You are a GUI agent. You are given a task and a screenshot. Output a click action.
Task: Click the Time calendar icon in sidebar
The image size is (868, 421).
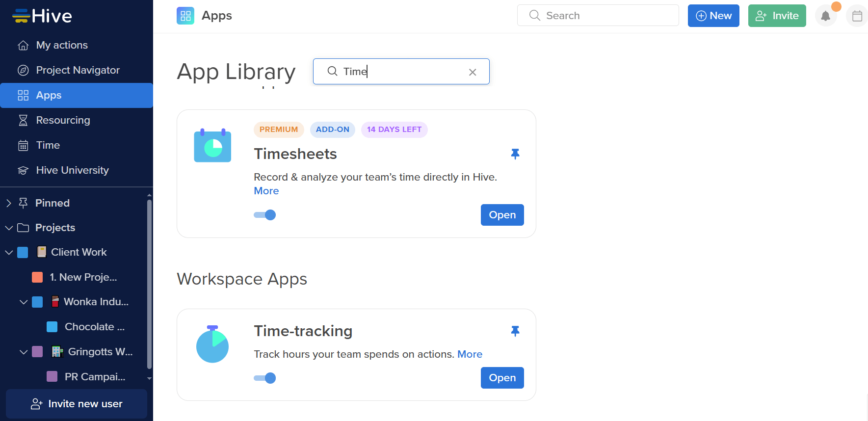pyautogui.click(x=23, y=145)
